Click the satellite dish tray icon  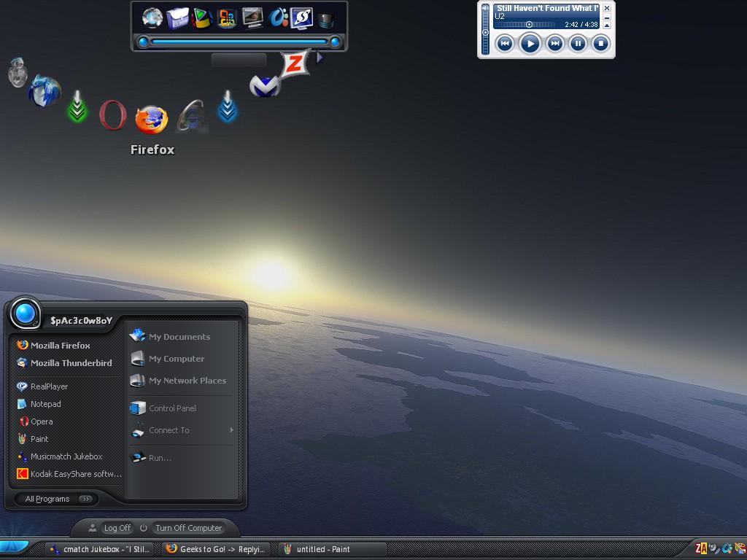(x=714, y=548)
